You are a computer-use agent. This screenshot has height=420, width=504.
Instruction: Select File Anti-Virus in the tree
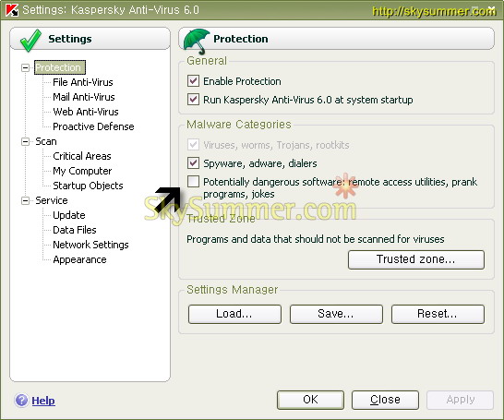(x=83, y=82)
